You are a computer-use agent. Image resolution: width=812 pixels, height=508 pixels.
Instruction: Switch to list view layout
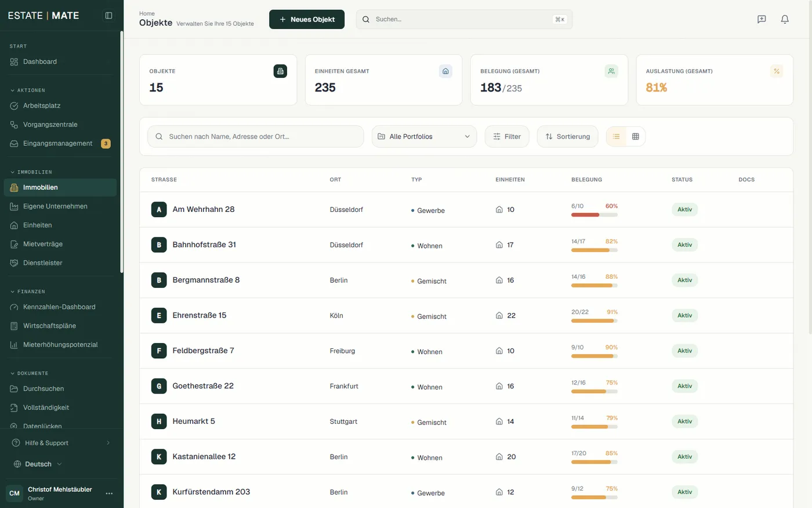(617, 136)
